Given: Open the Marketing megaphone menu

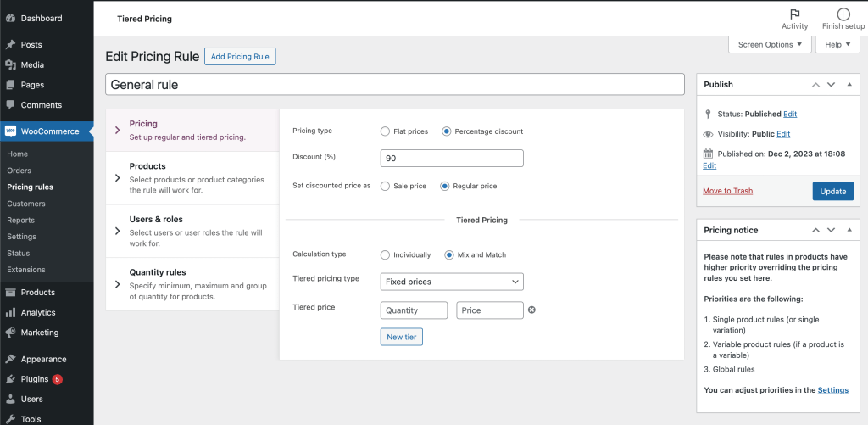Looking at the screenshot, I should pyautogui.click(x=40, y=333).
